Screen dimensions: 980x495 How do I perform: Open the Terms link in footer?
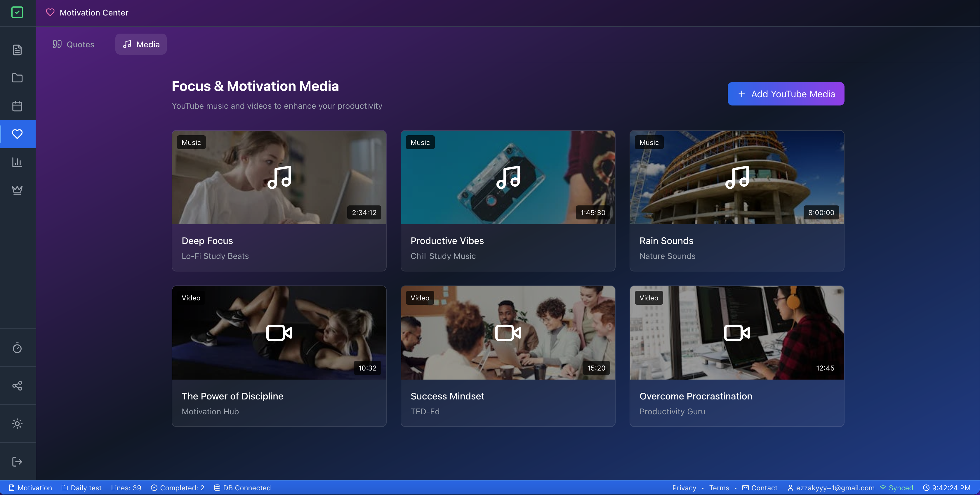coord(719,488)
